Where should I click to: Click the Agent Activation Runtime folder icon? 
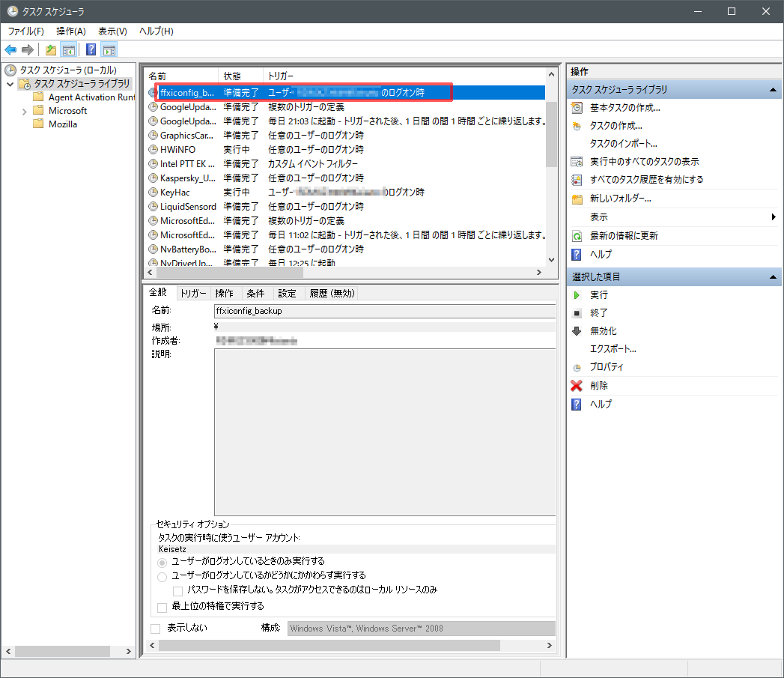click(x=38, y=97)
